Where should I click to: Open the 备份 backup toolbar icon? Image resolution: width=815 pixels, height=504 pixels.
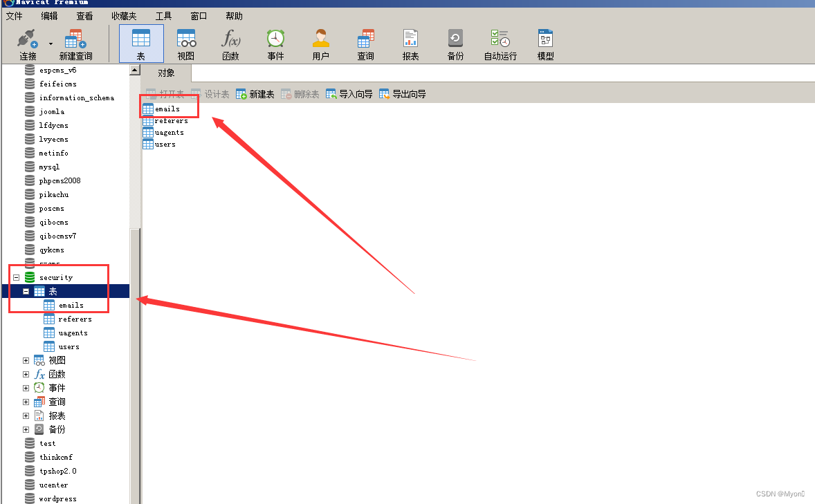point(455,45)
